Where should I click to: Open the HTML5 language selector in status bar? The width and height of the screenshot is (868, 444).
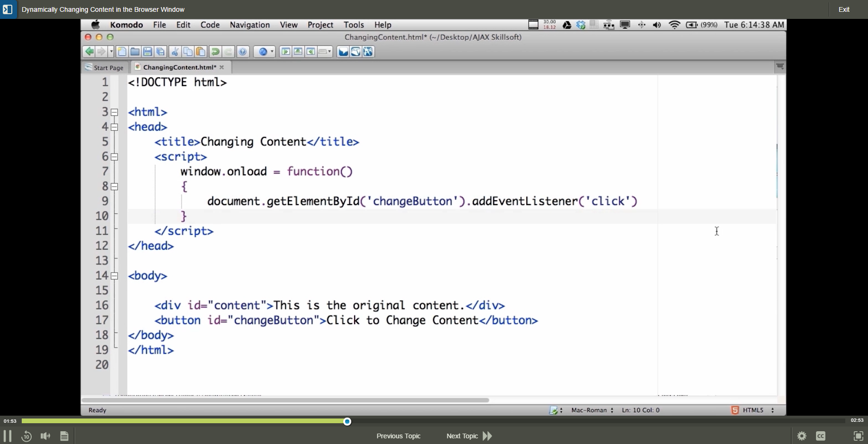tap(754, 410)
